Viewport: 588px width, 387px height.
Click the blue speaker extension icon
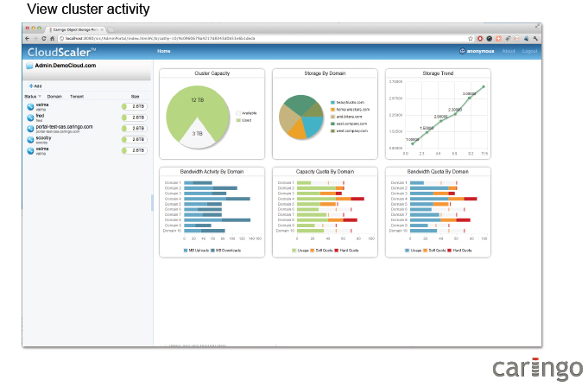(x=526, y=38)
